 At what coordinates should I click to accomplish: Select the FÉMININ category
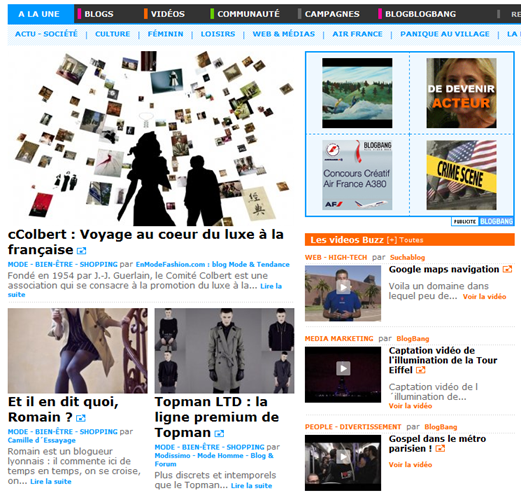tap(165, 34)
